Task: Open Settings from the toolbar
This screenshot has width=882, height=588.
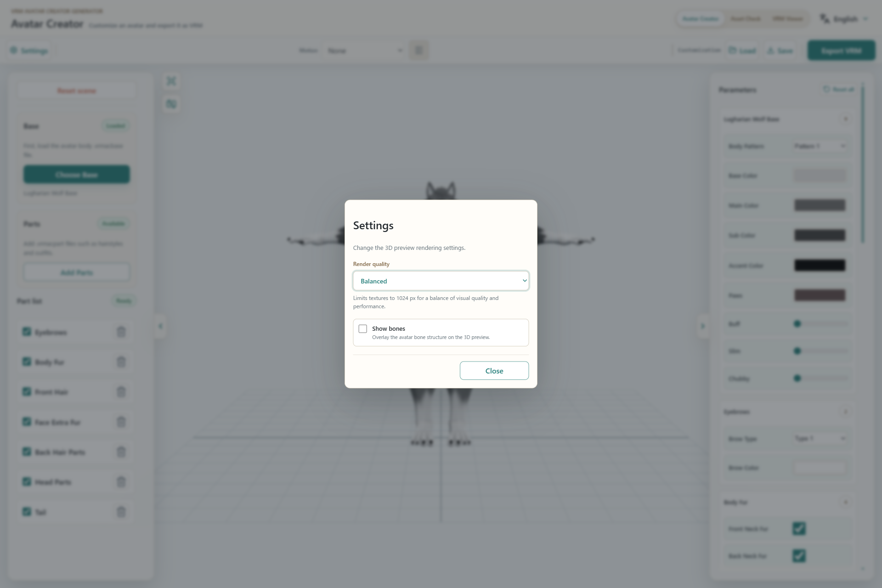Action: (29, 51)
